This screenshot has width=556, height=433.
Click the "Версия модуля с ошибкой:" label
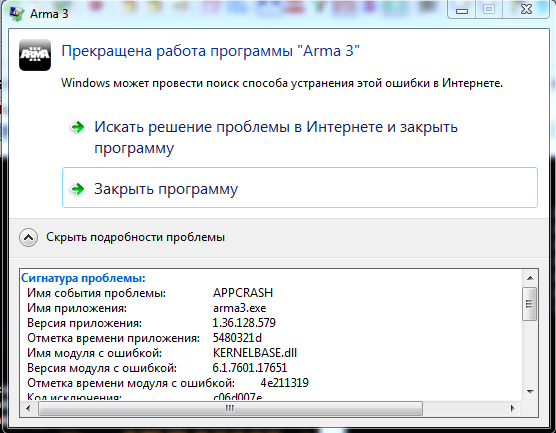(102, 368)
